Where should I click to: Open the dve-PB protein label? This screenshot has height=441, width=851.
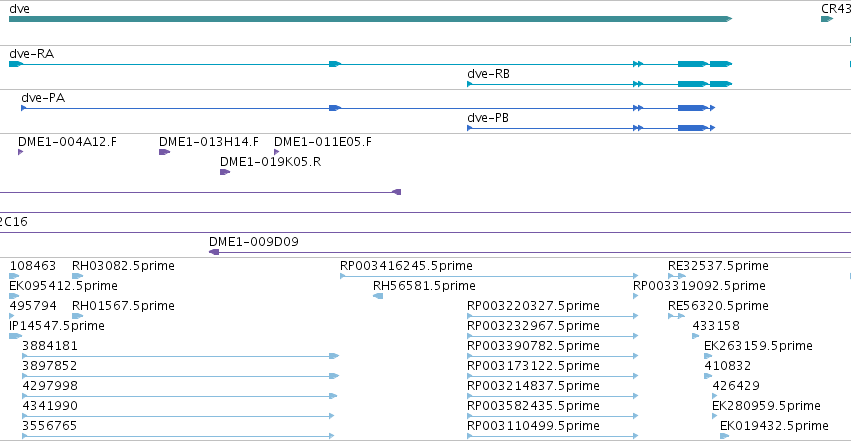[x=488, y=118]
